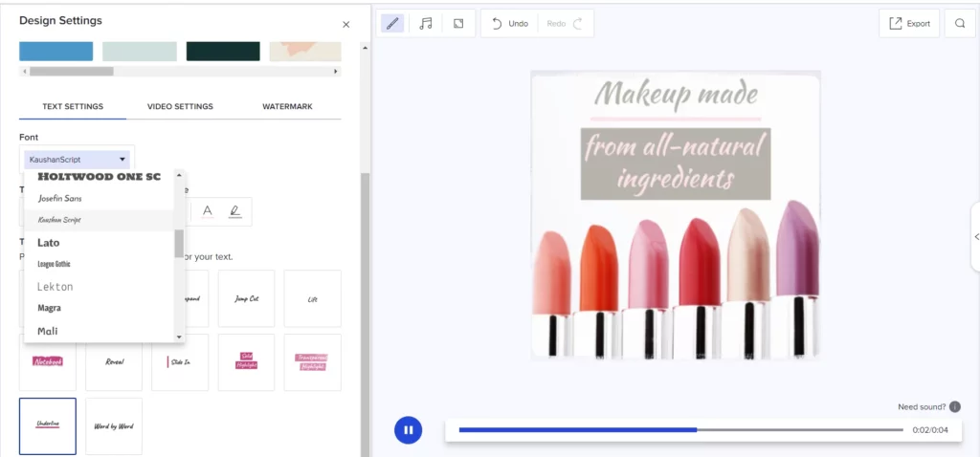980x457 pixels.
Task: Close the Design Settings panel
Action: pos(346,24)
